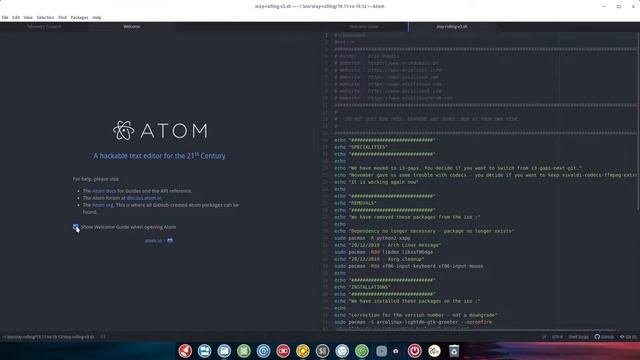Image resolution: width=640 pixels, height=360 pixels.
Task: Open the Help menu
Action: coord(96,18)
